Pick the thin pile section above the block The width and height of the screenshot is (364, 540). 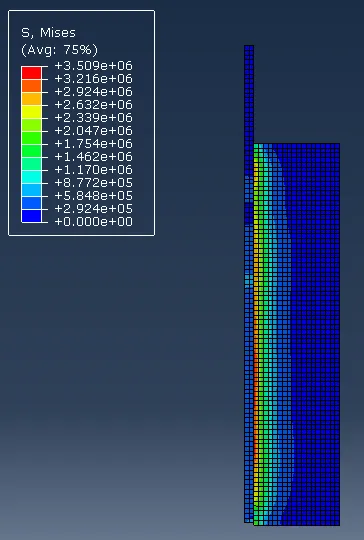(249, 94)
